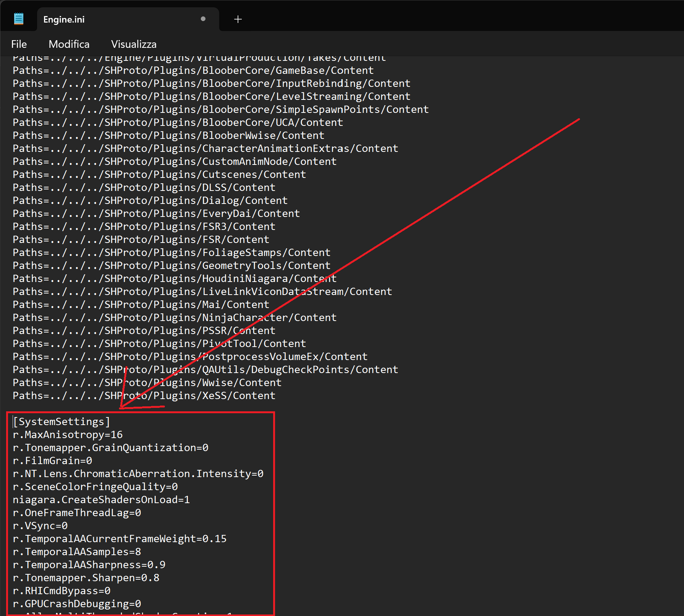Click the NinjaCharacter/Content line
This screenshot has height=616, width=684.
(x=175, y=318)
